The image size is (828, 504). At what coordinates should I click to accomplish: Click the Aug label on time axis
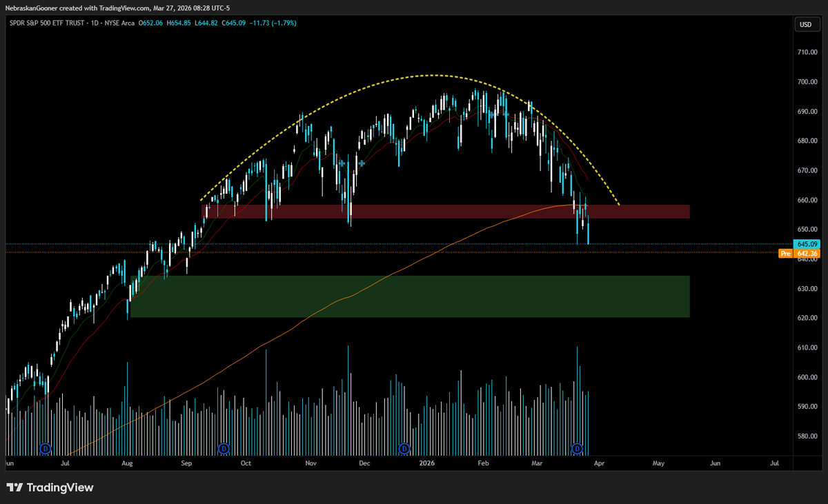pos(127,465)
